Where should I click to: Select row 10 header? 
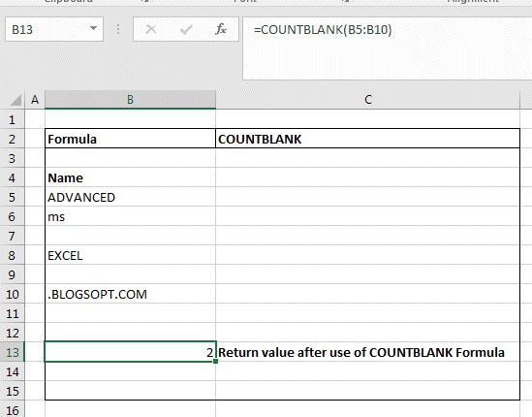click(13, 294)
